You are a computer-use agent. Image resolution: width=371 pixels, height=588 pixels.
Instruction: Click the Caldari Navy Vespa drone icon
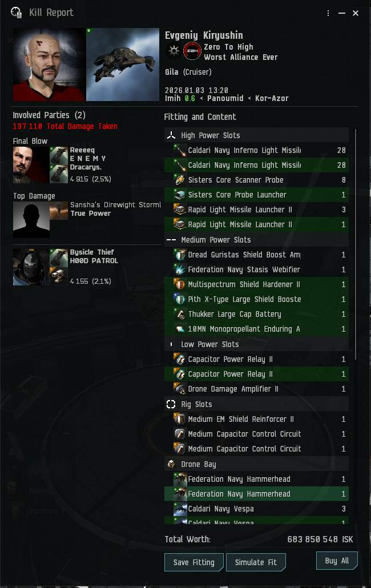(180, 509)
